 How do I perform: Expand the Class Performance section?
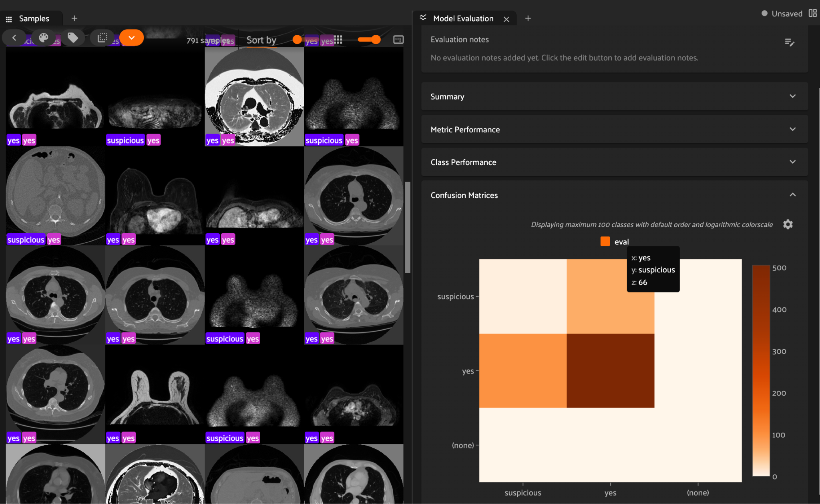click(615, 162)
